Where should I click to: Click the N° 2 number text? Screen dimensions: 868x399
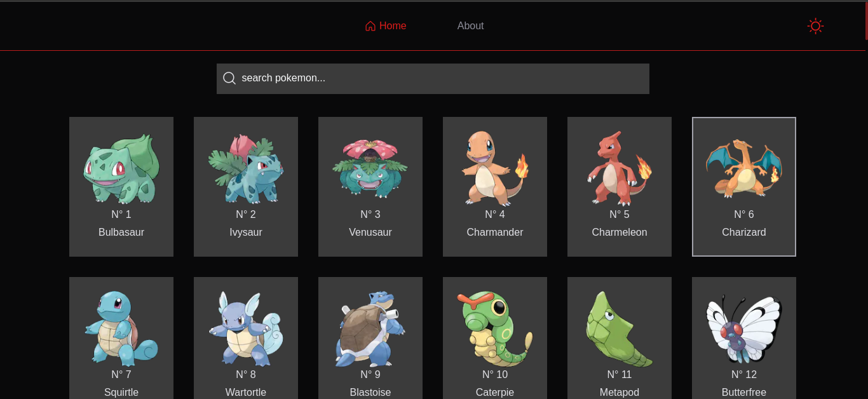[246, 215]
